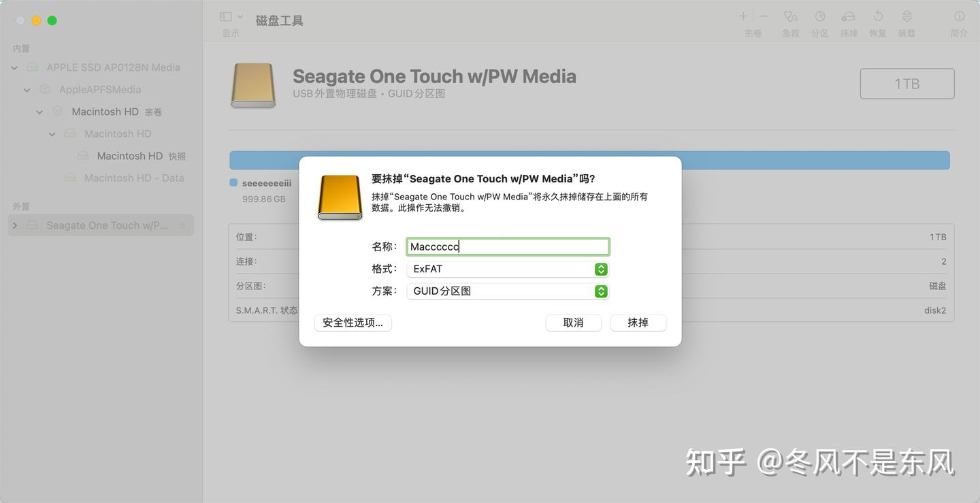Click the 位置: label in info table
Viewport: 980px width, 503px height.
[246, 237]
